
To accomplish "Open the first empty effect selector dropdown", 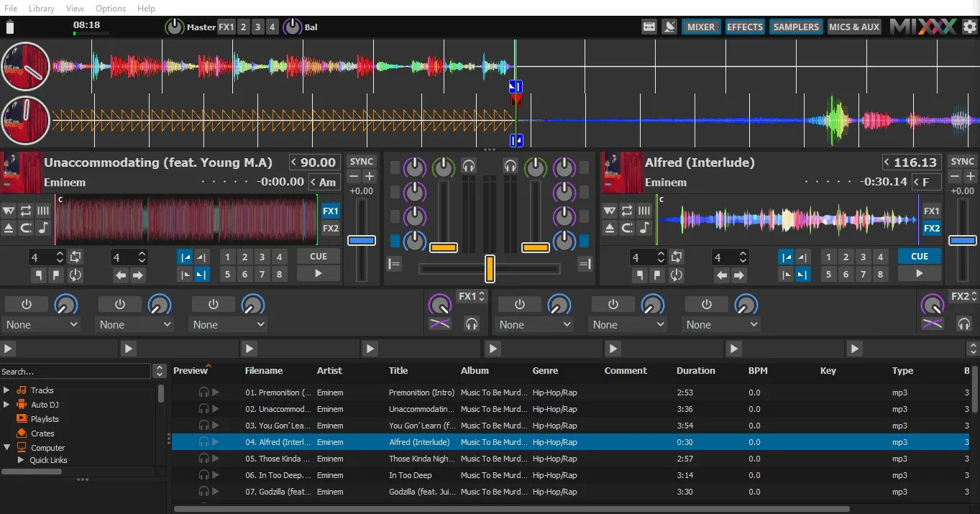I will [41, 325].
